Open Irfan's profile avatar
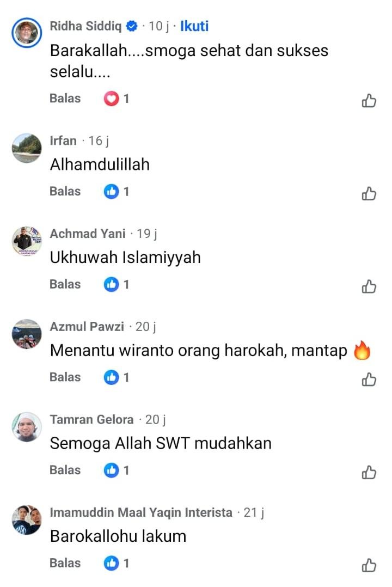Screen dimensions: 392x587 pos(27,148)
